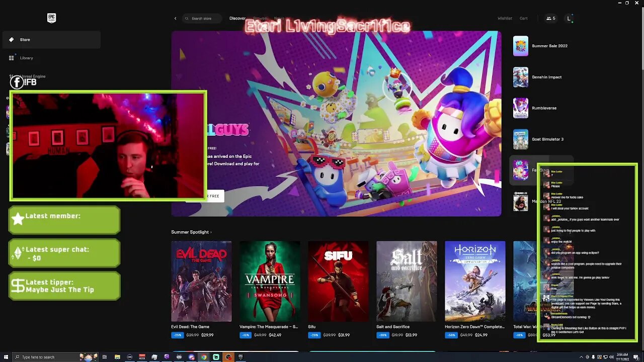Click Salt and Sacrifice title
The width and height of the screenshot is (644, 362).
pyautogui.click(x=393, y=327)
